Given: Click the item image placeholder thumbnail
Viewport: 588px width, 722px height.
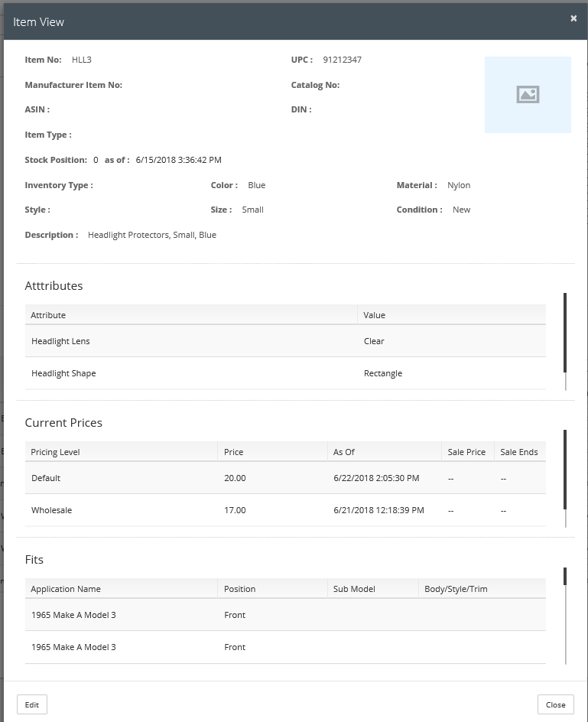Looking at the screenshot, I should pos(528,95).
